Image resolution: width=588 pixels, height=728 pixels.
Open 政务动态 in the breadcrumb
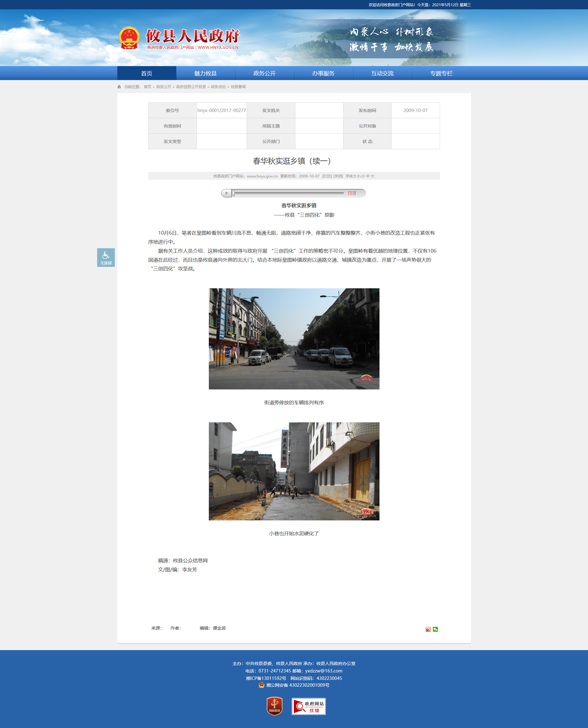[x=218, y=87]
